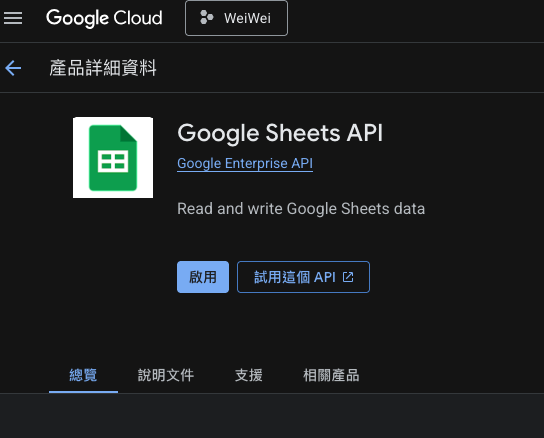544x438 pixels.
Task: Click the Google Sheets product icon
Action: (x=113, y=158)
